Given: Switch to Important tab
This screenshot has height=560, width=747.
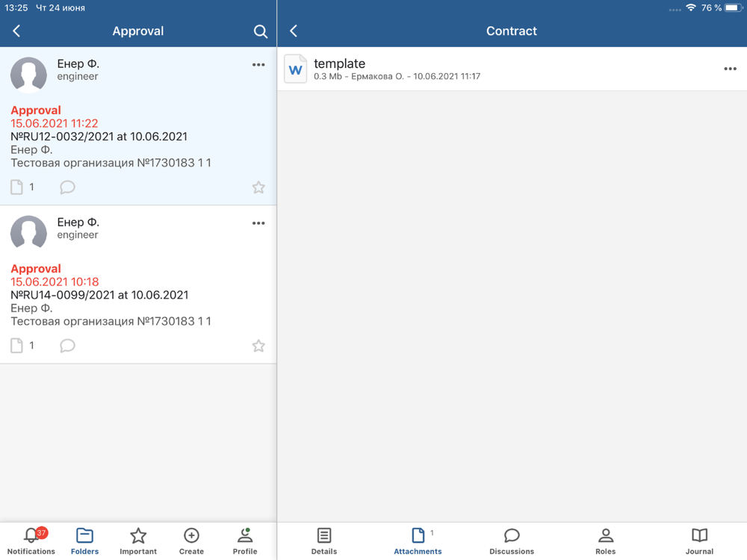Looking at the screenshot, I should coord(138,541).
